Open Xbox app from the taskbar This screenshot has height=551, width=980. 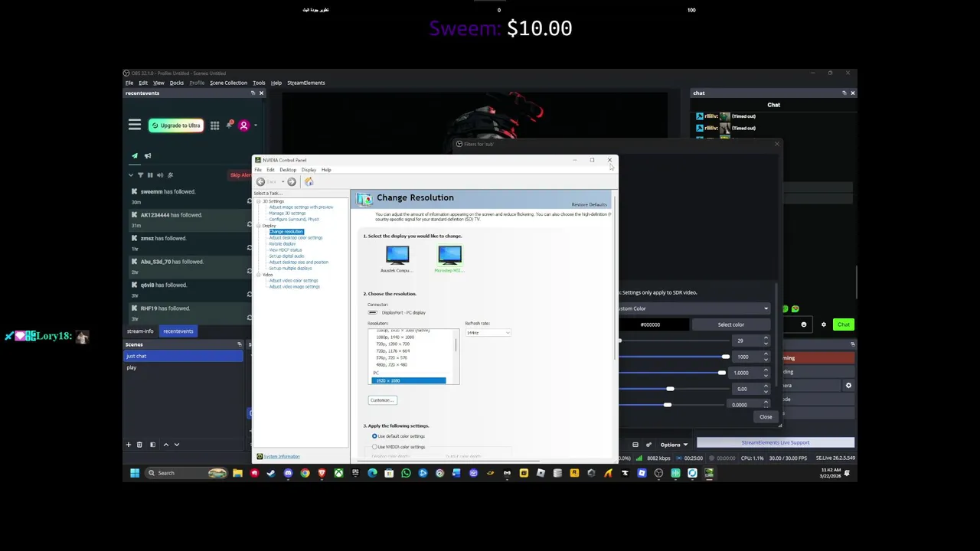click(x=338, y=473)
